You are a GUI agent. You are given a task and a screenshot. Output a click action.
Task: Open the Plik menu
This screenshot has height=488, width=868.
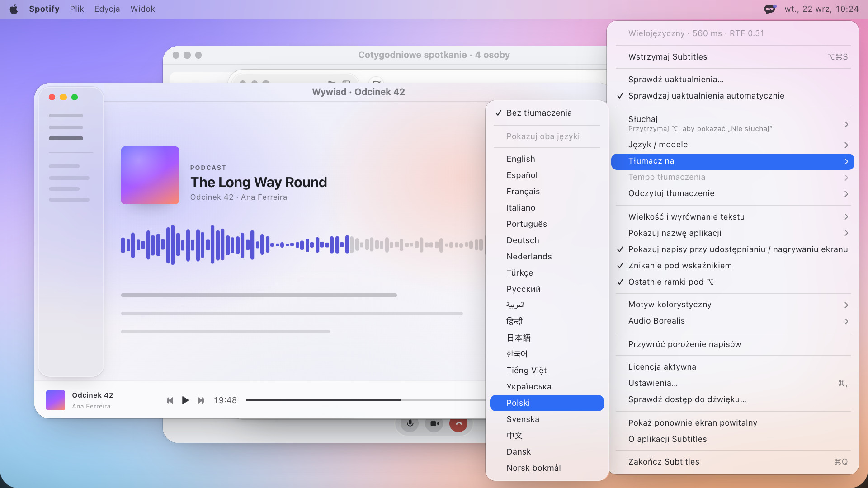coord(77,9)
